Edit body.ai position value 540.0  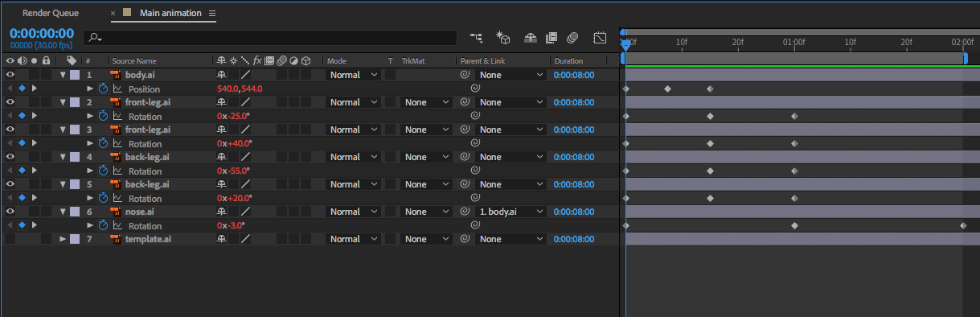pyautogui.click(x=228, y=89)
